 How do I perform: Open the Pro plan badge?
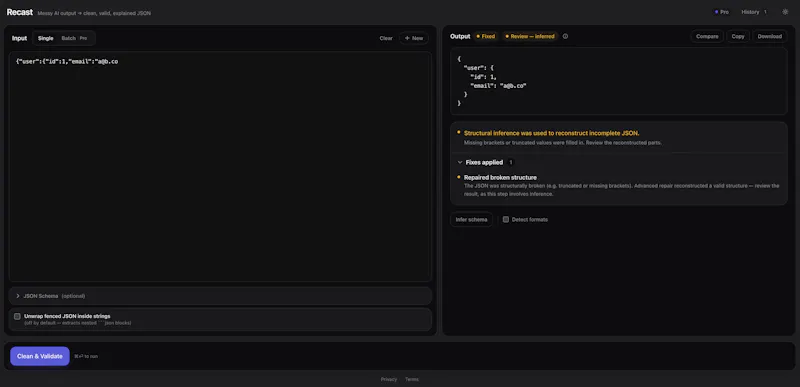[721, 12]
